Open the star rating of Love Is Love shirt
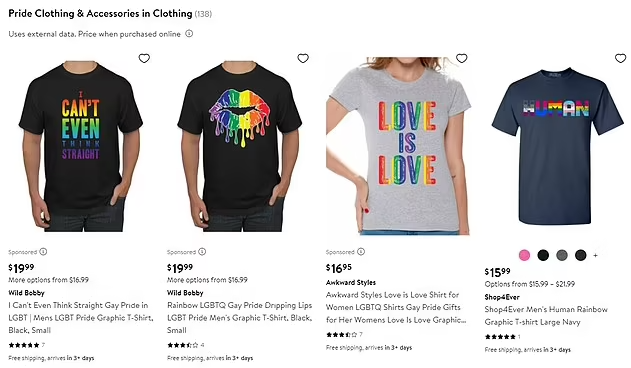631x368 pixels. [344, 335]
